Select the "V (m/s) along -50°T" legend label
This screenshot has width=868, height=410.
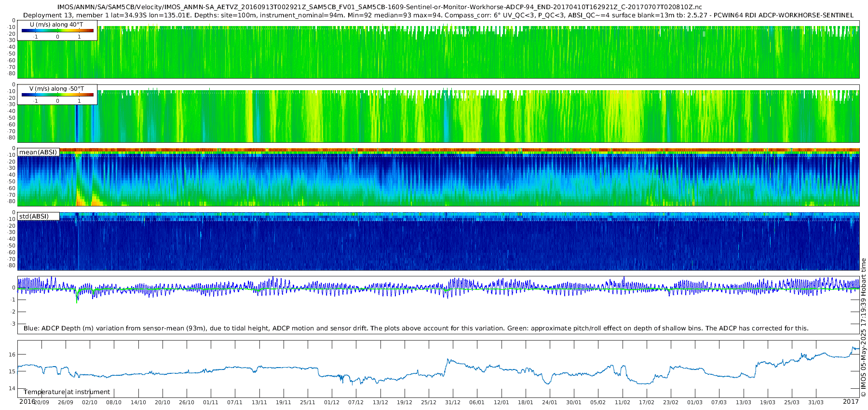click(x=56, y=89)
